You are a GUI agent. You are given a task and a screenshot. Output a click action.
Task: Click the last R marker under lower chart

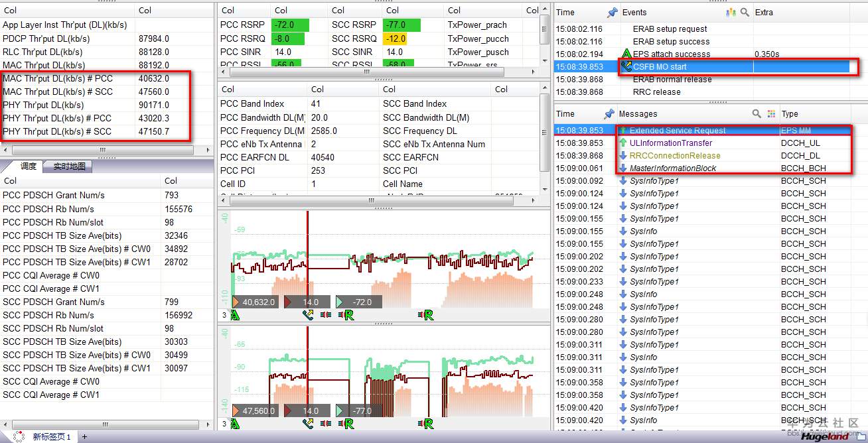point(429,424)
